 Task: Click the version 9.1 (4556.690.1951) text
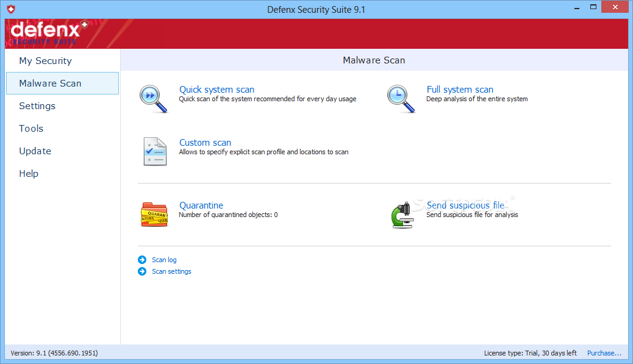[54, 352]
